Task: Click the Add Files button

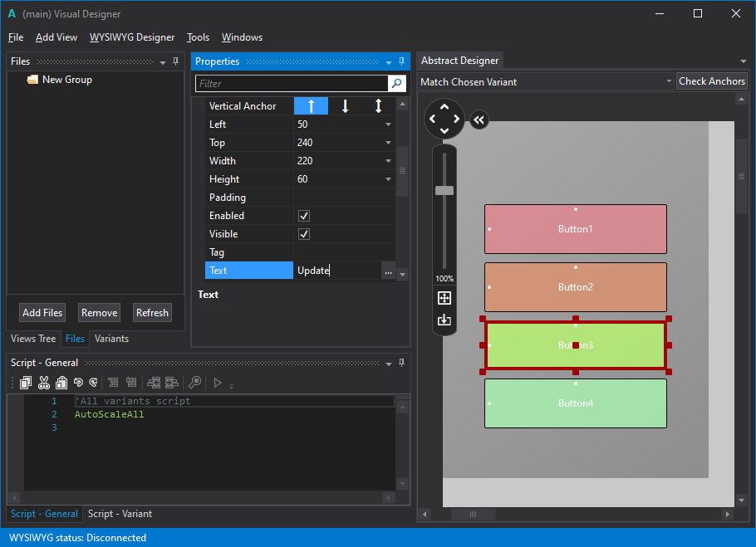Action: (x=42, y=312)
